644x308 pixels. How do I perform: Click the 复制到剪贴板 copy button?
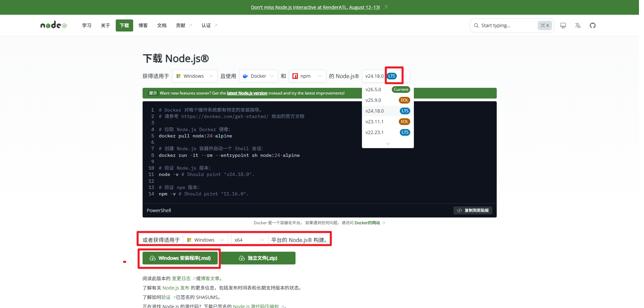point(473,210)
